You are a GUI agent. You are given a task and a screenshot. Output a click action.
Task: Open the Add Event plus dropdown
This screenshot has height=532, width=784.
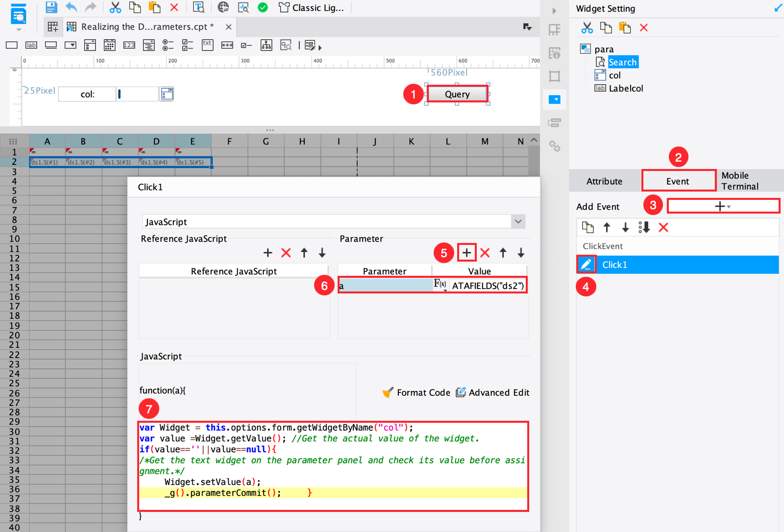pos(723,206)
